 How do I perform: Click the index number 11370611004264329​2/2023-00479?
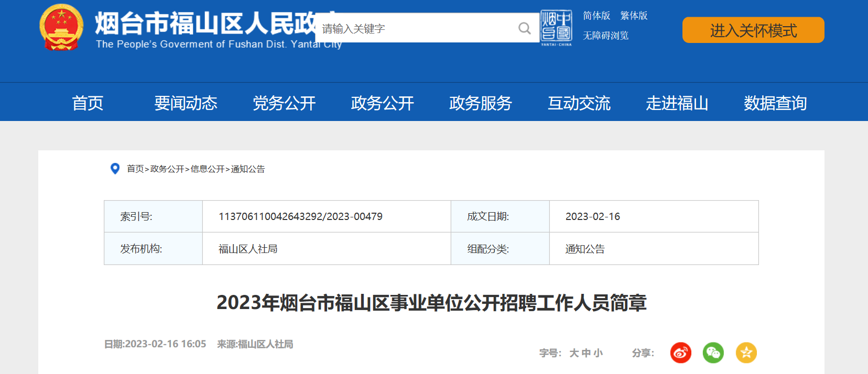coord(300,216)
